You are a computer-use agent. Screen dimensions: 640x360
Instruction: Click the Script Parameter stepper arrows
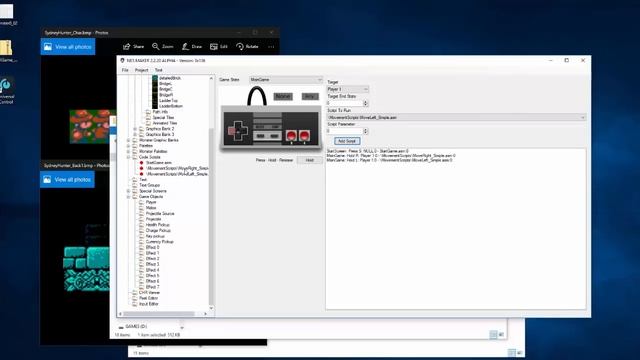[366, 131]
